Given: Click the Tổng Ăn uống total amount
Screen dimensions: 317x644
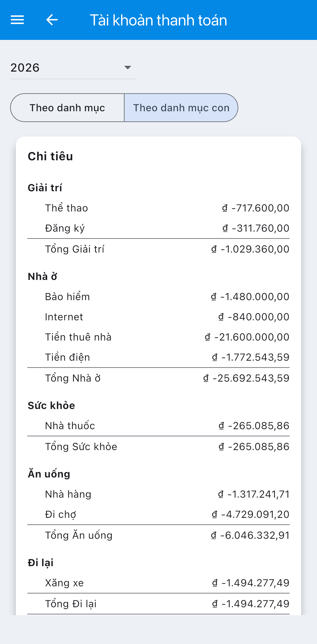Looking at the screenshot, I should pyautogui.click(x=250, y=535).
